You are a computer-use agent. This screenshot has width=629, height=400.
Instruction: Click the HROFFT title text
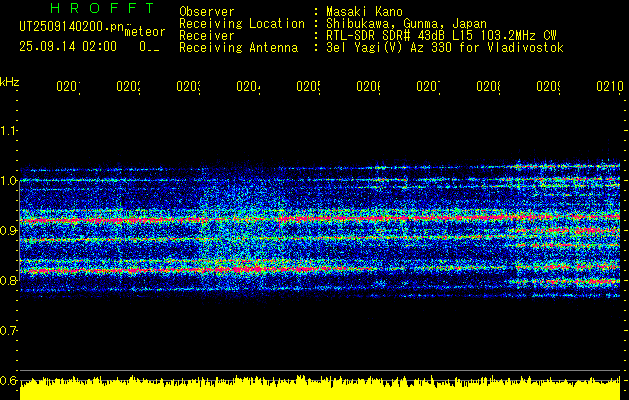click(x=103, y=8)
